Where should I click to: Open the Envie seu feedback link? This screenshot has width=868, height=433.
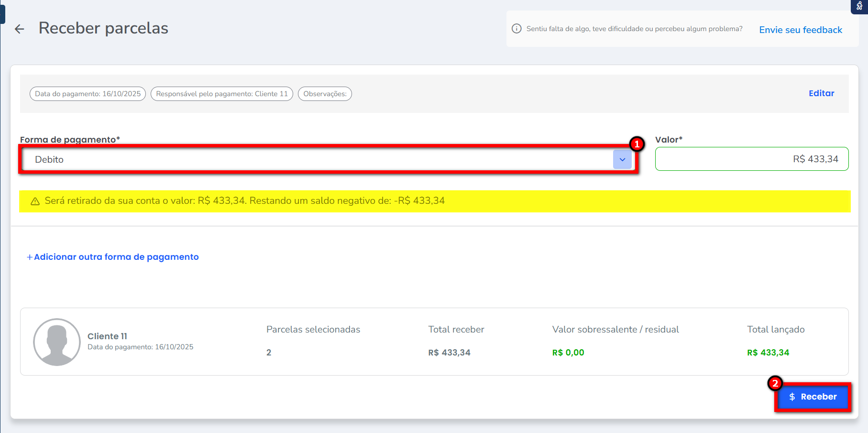(x=801, y=30)
